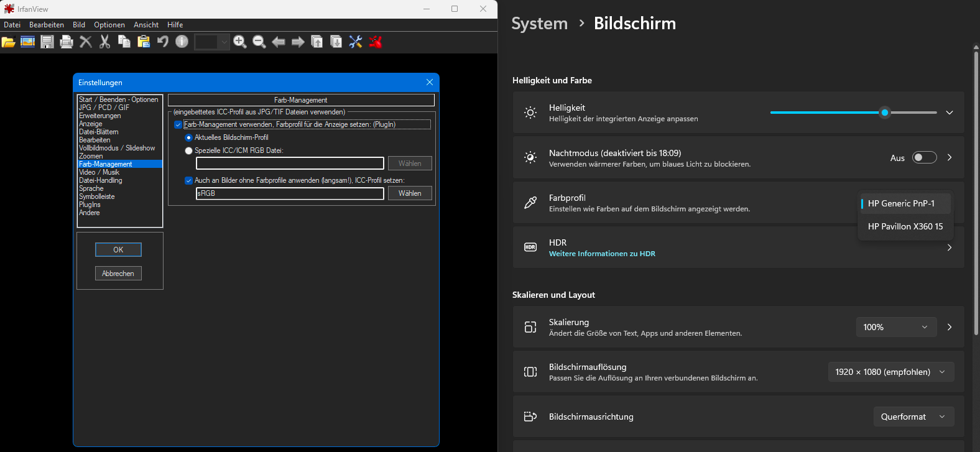Click the next page icon

tap(336, 42)
